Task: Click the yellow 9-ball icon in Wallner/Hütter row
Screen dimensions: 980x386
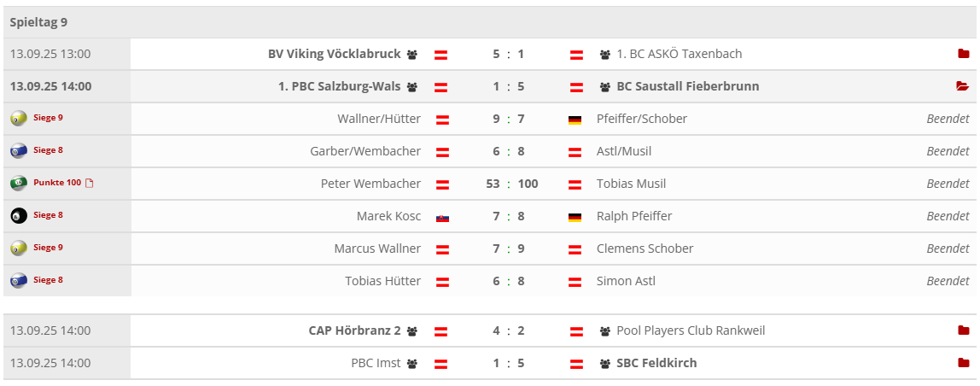Action: 19,119
